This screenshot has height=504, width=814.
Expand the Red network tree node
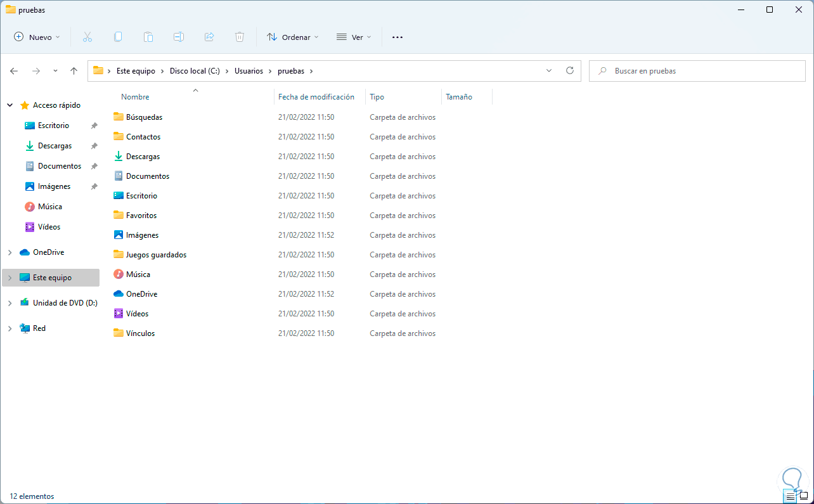click(10, 328)
